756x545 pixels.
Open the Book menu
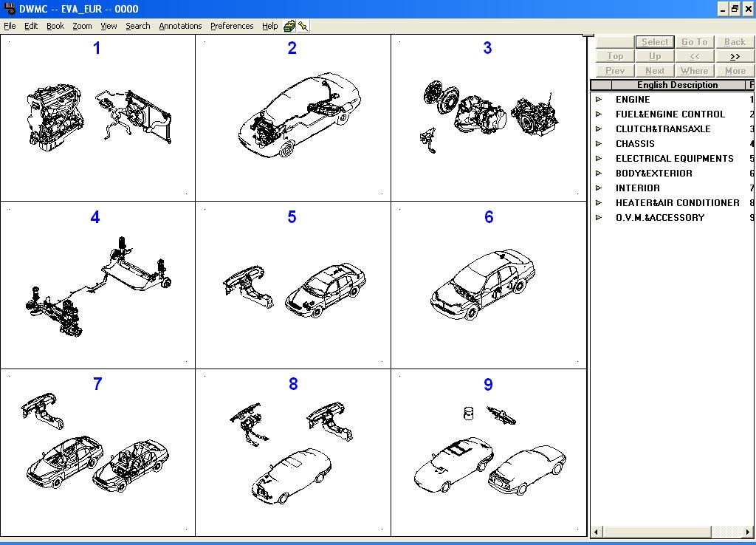click(x=55, y=26)
